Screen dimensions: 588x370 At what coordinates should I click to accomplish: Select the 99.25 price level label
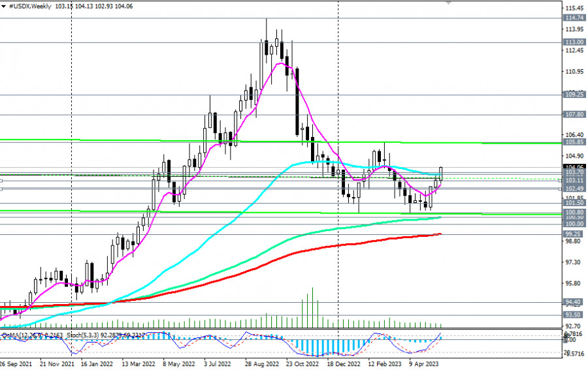(574, 234)
